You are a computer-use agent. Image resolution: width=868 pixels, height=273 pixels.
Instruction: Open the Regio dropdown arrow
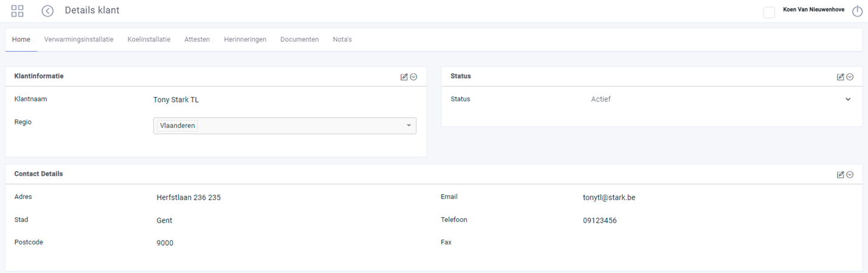[409, 126]
